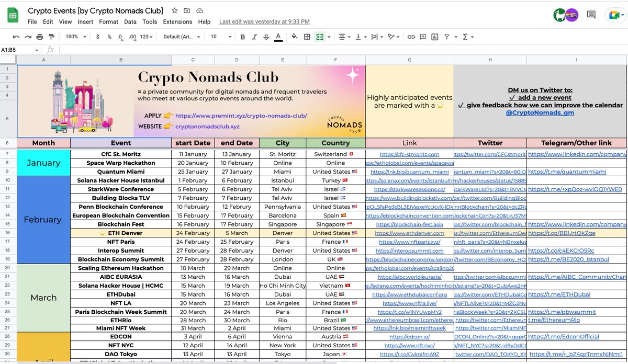Open the Format menu
The height and width of the screenshot is (364, 628).
point(108,22)
